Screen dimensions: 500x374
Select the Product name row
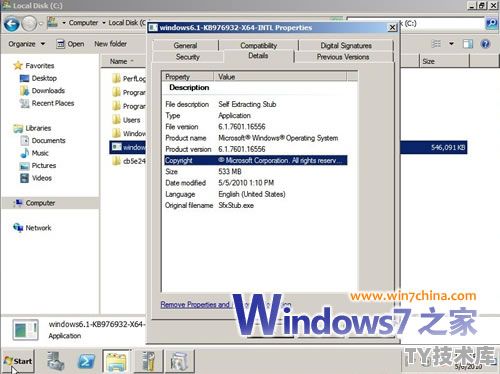point(255,138)
